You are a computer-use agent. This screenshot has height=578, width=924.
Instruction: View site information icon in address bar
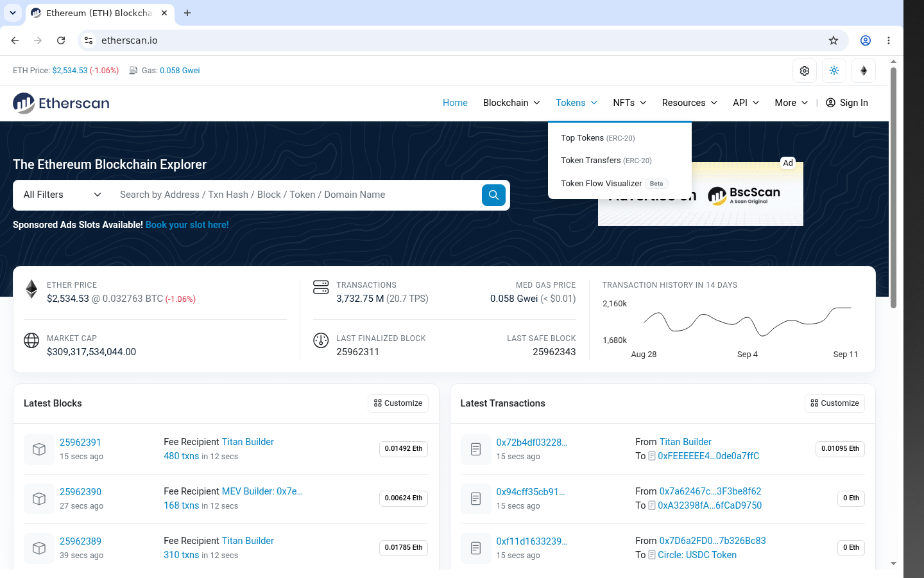tap(89, 40)
